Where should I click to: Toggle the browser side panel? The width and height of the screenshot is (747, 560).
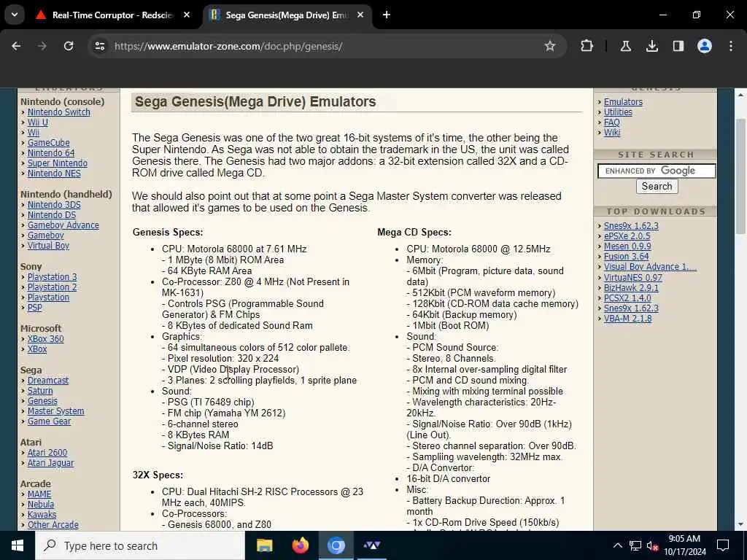pyautogui.click(x=678, y=46)
